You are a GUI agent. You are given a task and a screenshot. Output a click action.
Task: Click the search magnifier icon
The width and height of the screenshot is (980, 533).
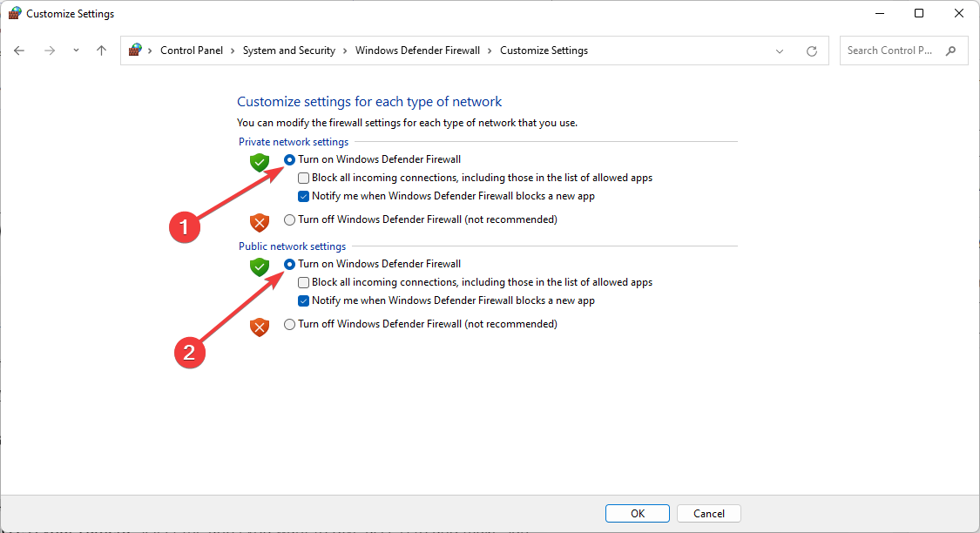pyautogui.click(x=950, y=51)
